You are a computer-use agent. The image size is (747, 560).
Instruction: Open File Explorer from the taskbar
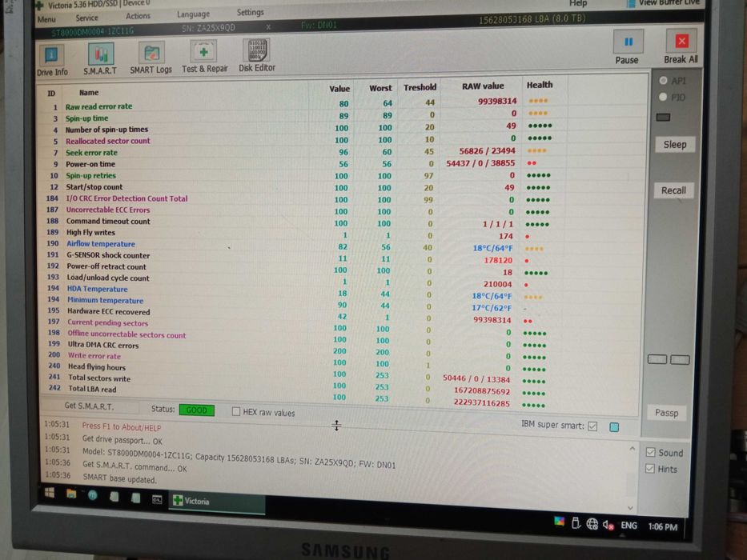[x=71, y=494]
